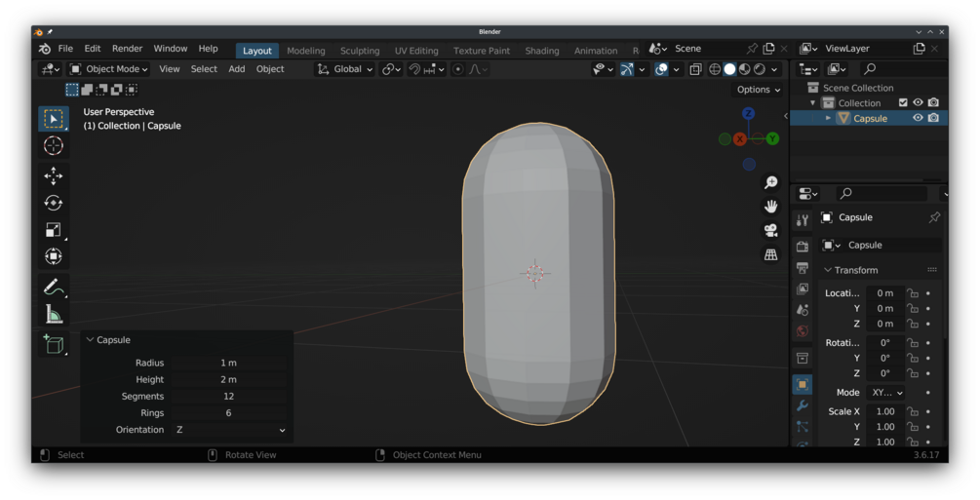This screenshot has width=980, height=500.
Task: Switch to the Shading workspace tab
Action: [542, 51]
